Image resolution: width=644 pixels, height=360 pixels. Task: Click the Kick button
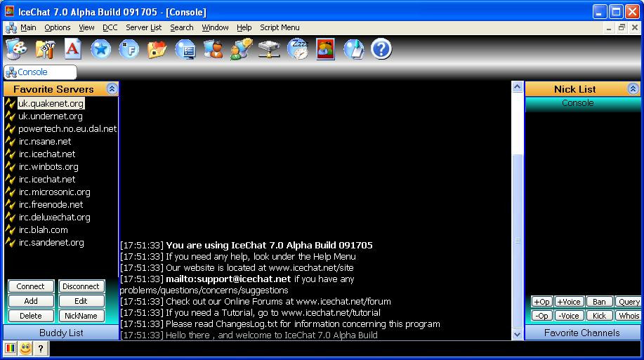point(599,316)
